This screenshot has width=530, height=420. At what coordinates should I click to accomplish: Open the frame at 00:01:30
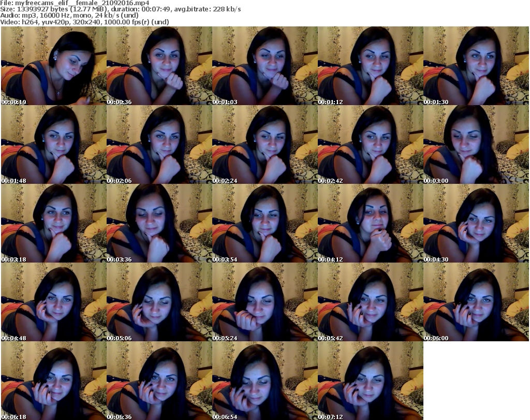pyautogui.click(x=476, y=66)
